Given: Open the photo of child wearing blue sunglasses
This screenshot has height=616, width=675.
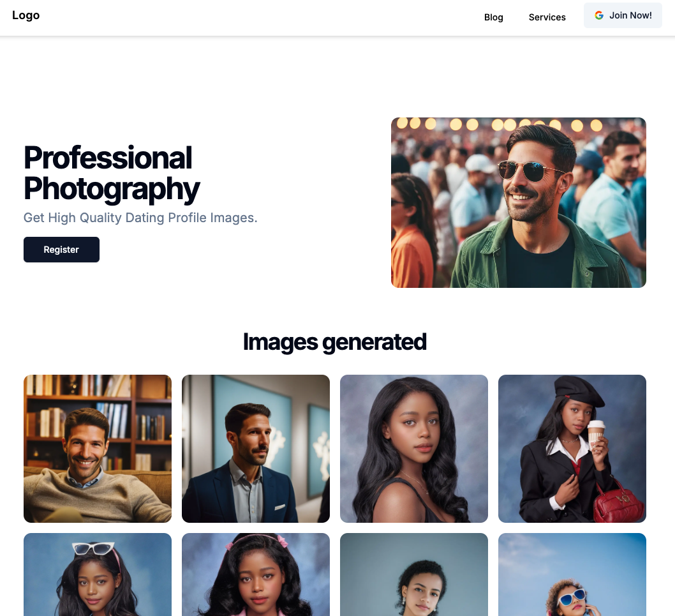Looking at the screenshot, I should coord(572,575).
